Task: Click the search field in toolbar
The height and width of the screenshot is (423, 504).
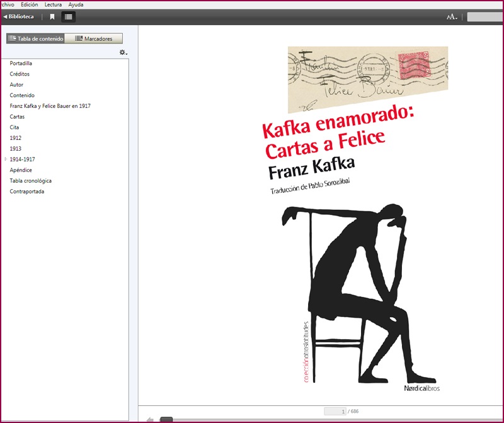Action: (x=485, y=17)
